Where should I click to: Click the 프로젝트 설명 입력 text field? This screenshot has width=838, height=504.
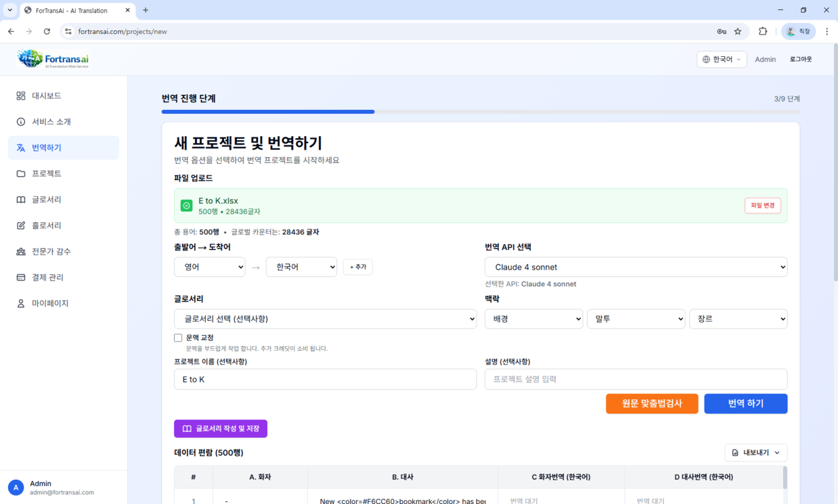(636, 379)
